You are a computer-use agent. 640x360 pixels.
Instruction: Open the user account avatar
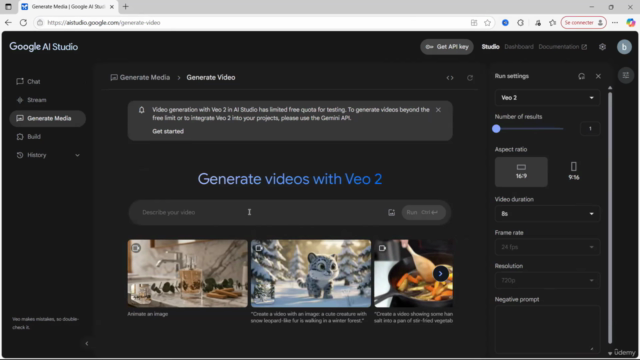pyautogui.click(x=624, y=47)
